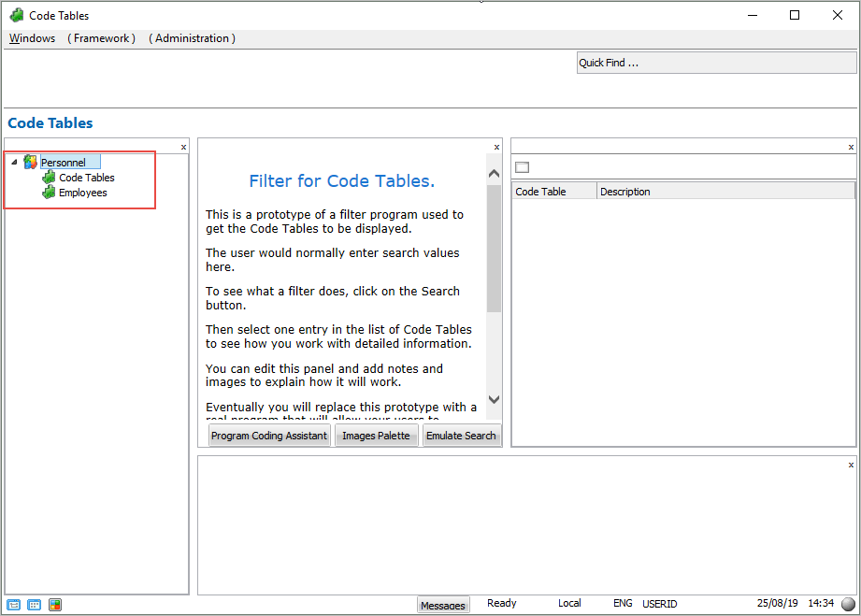
Task: Open the (Framework) menu
Action: pyautogui.click(x=101, y=38)
